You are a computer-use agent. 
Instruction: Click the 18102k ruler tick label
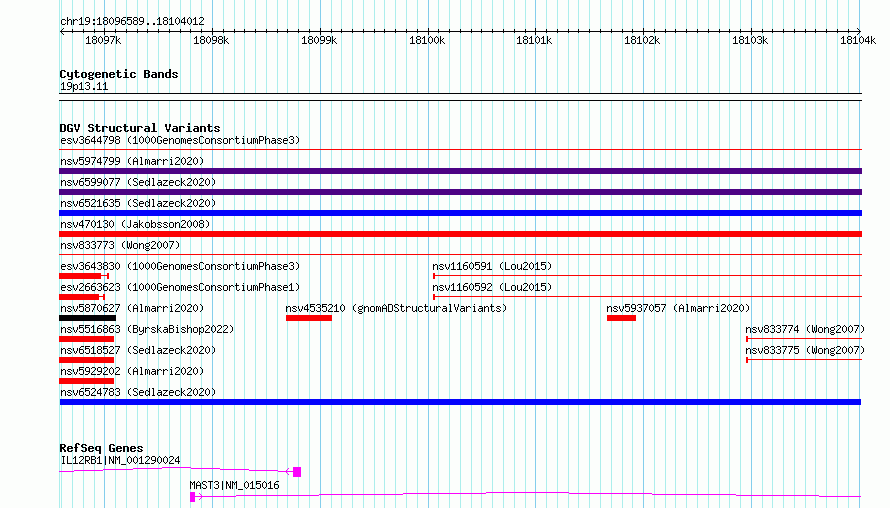pyautogui.click(x=642, y=40)
